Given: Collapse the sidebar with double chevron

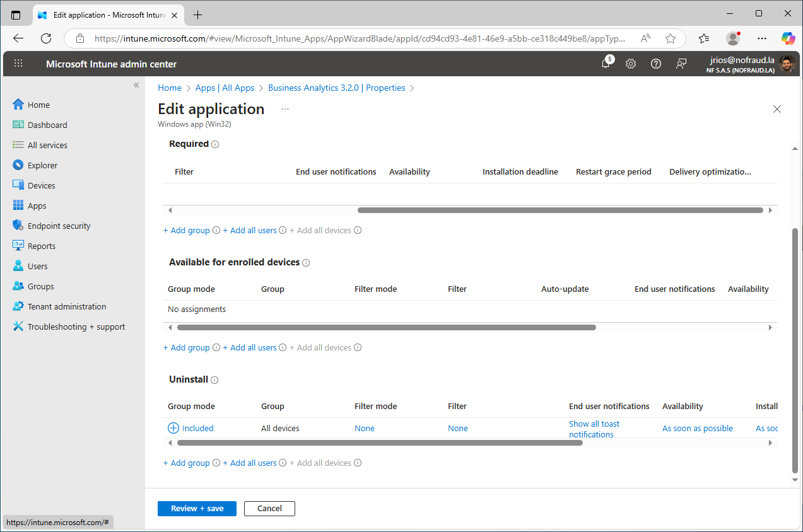Looking at the screenshot, I should [x=136, y=85].
